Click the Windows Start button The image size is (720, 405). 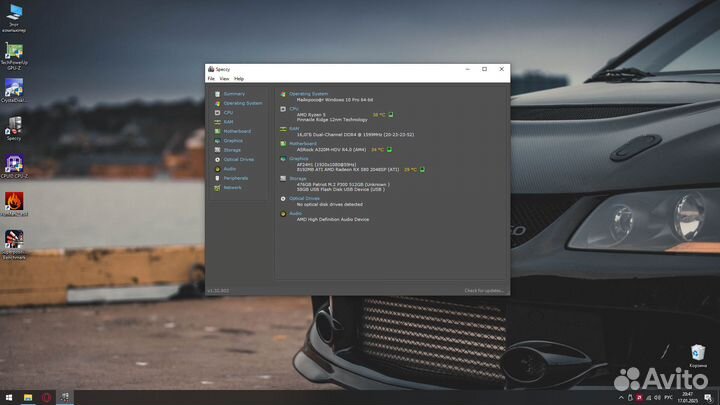click(9, 397)
